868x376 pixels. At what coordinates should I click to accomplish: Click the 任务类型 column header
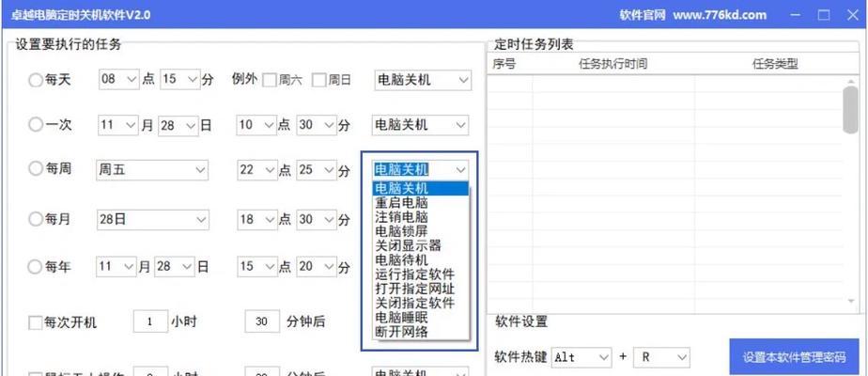click(x=775, y=64)
